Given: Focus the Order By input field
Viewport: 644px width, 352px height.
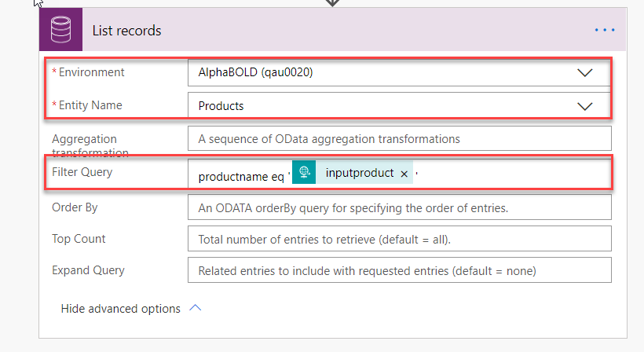Looking at the screenshot, I should click(399, 207).
